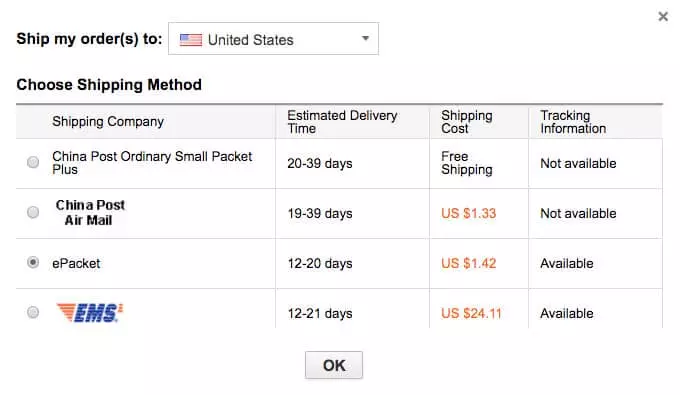
Task: Click the Estimated Delivery Time column header
Action: tap(342, 122)
